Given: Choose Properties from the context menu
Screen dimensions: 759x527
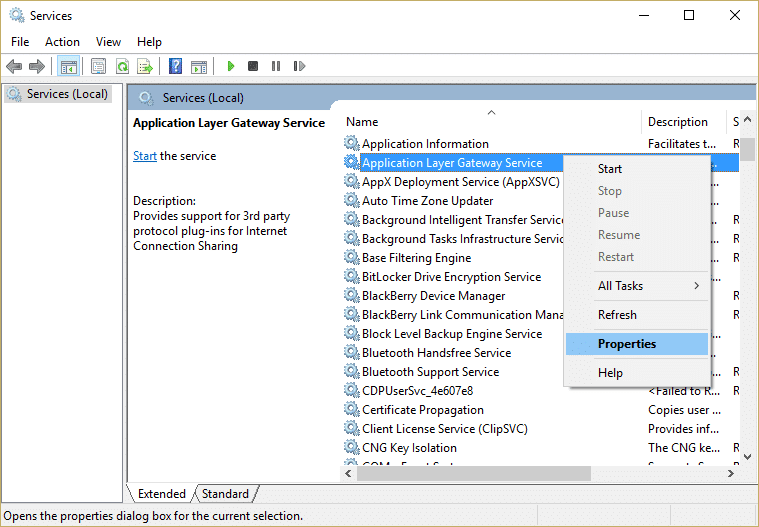Looking at the screenshot, I should click(x=627, y=344).
